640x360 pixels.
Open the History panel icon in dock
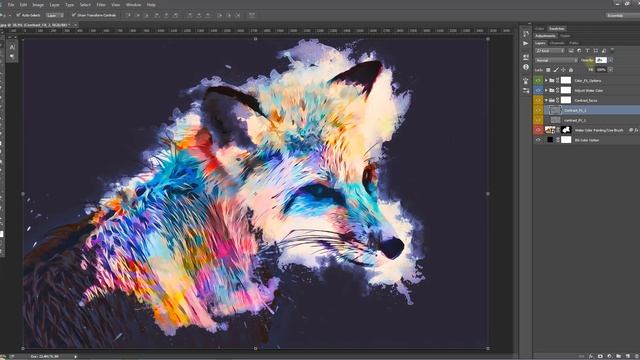[526, 34]
